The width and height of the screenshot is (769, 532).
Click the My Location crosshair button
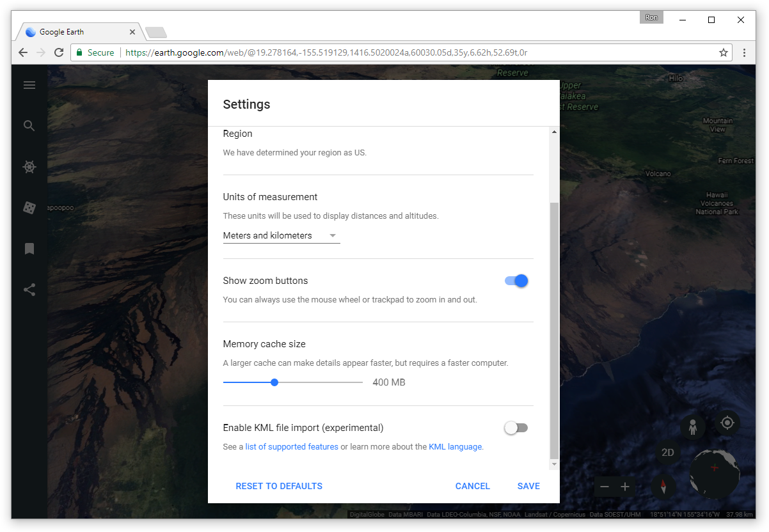[x=727, y=423]
